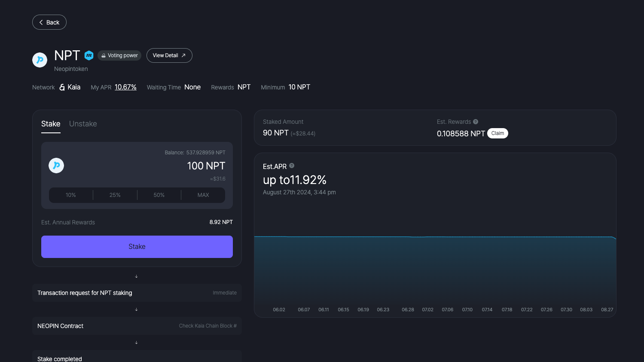Open View Detail external link
This screenshot has height=362, width=644.
169,55
